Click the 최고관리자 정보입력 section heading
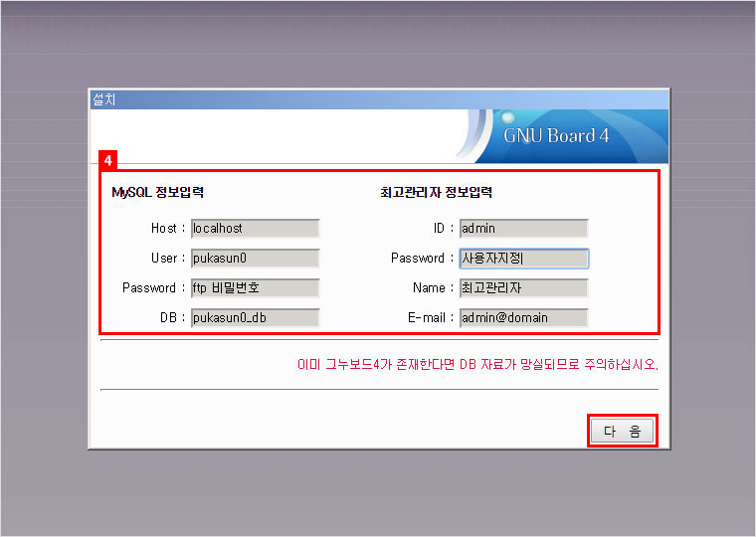Screen dimensions: 756x537 coord(436,192)
